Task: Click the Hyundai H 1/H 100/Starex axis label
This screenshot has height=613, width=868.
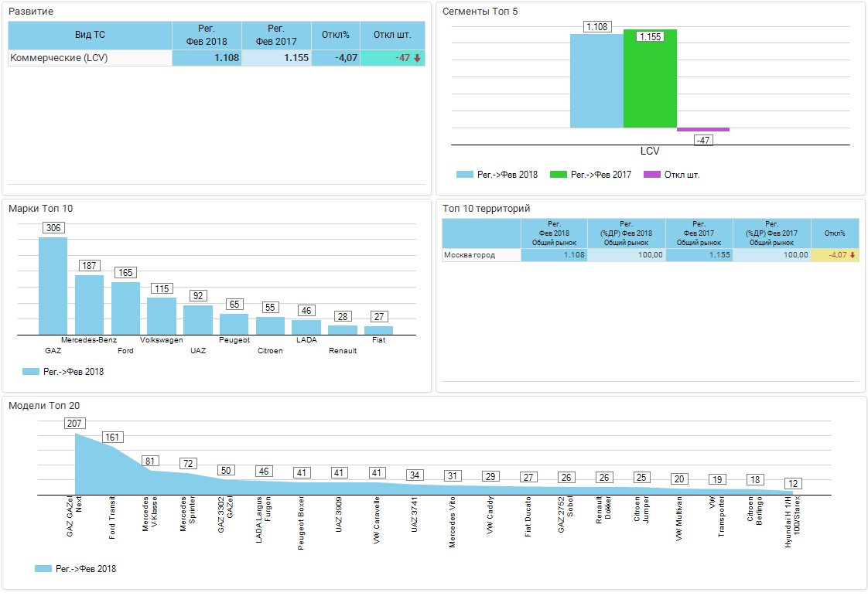Action: 793,523
